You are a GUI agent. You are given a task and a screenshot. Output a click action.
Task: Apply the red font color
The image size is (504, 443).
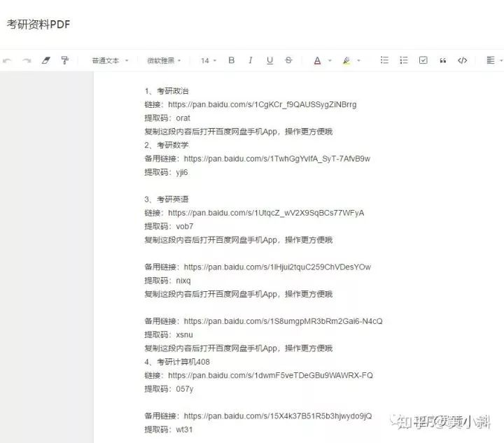click(317, 60)
